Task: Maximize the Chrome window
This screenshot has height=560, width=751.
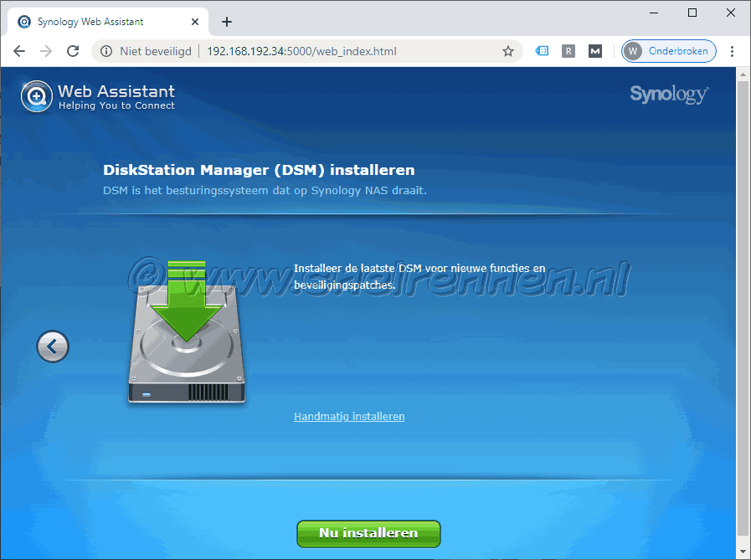Action: pyautogui.click(x=692, y=13)
